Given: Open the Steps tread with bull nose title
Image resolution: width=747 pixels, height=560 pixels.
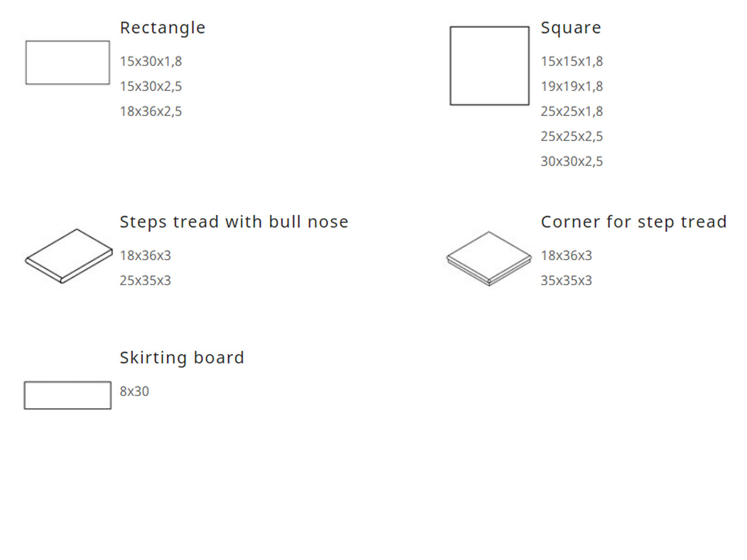Looking at the screenshot, I should [x=233, y=222].
